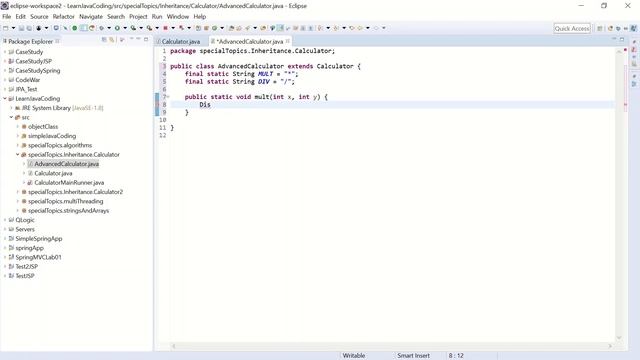The image size is (640, 360).
Task: Maximize the Package Explorer view
Action: pyautogui.click(x=146, y=40)
